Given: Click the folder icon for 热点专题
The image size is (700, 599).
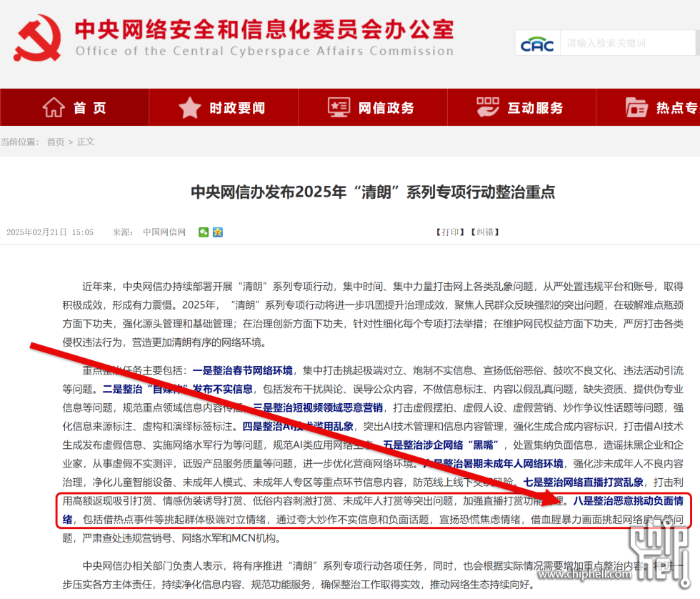Looking at the screenshot, I should 636,108.
